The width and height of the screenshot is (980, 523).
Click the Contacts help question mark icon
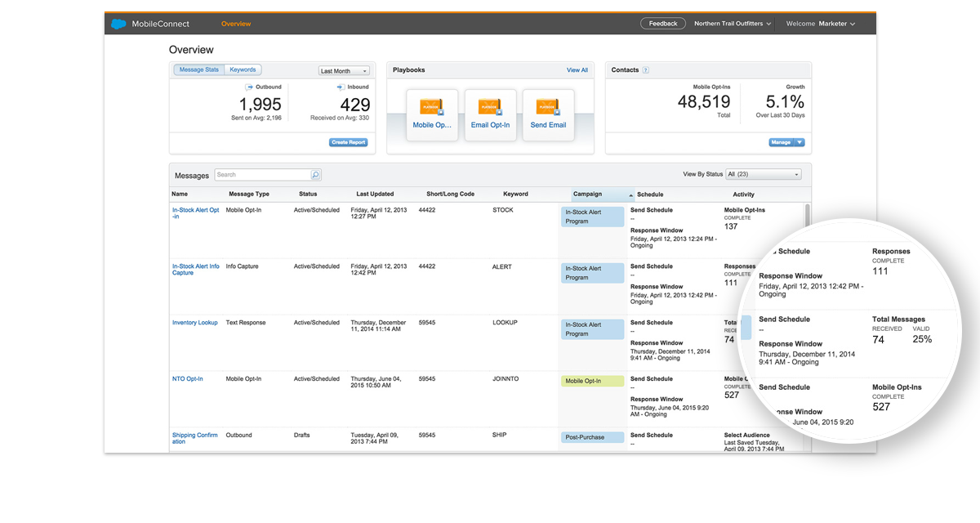645,70
